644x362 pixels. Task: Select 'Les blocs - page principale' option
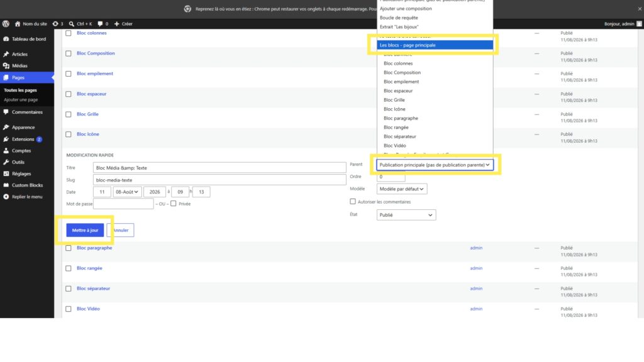pos(435,45)
